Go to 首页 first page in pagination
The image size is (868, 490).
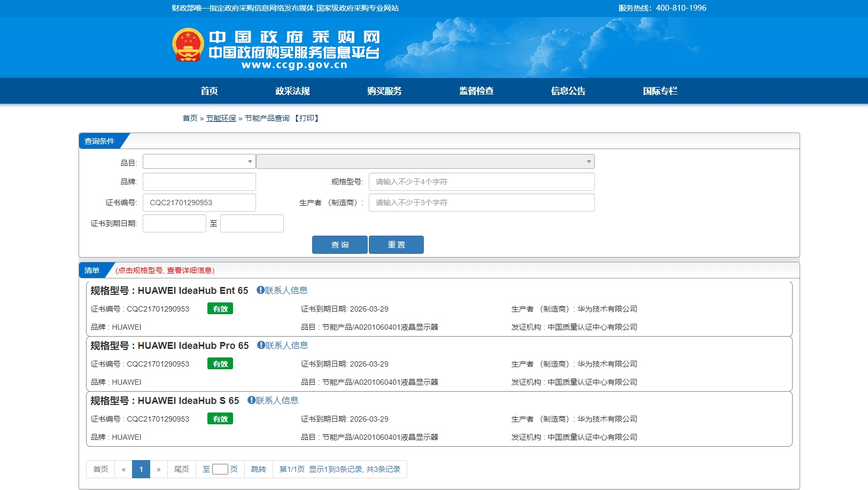point(100,469)
